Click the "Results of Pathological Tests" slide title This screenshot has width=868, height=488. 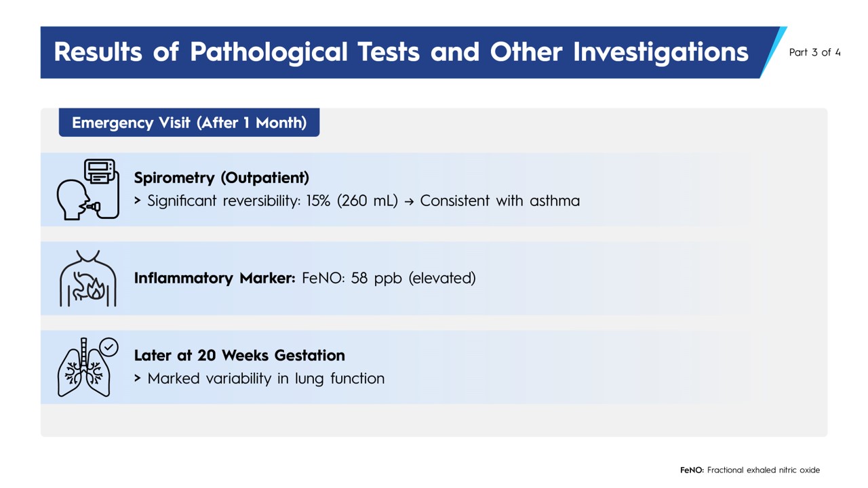coord(401,52)
